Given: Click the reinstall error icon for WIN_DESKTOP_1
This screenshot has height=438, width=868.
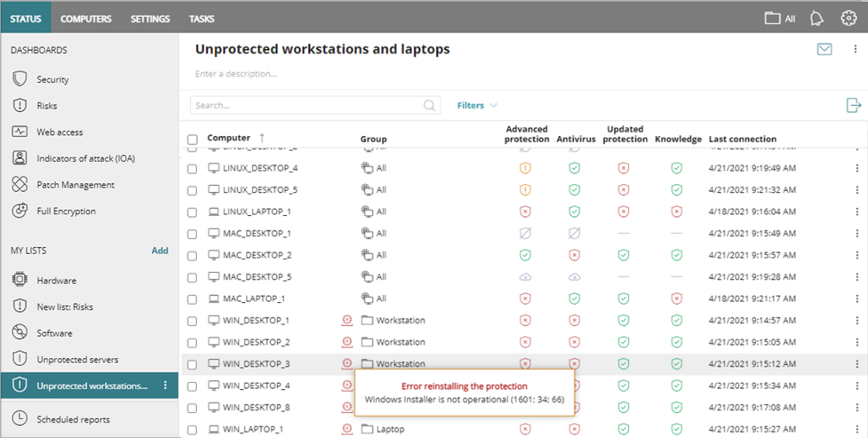Looking at the screenshot, I should click(x=348, y=320).
